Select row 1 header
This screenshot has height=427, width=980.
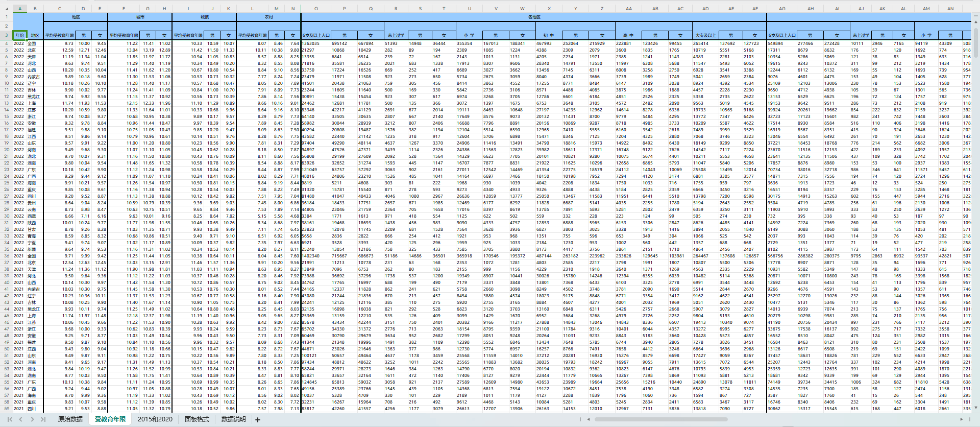tap(6, 17)
